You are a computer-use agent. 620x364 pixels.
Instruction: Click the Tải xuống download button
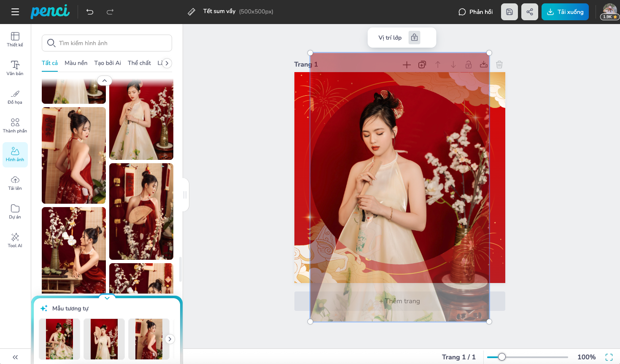pos(565,12)
